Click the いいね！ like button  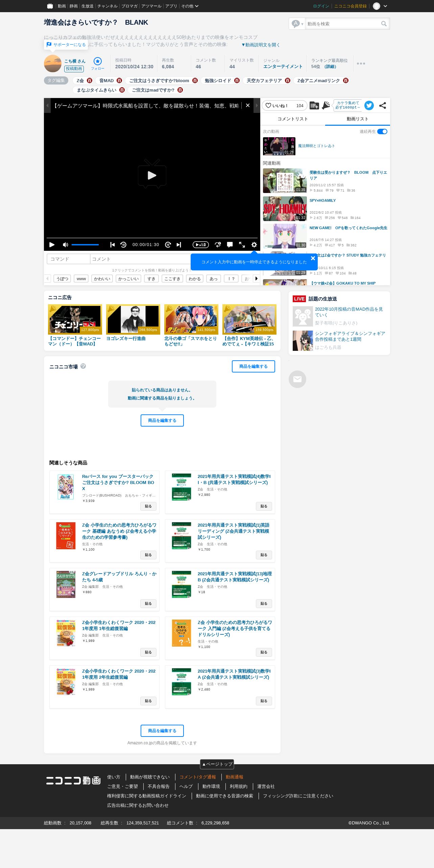tap(285, 105)
